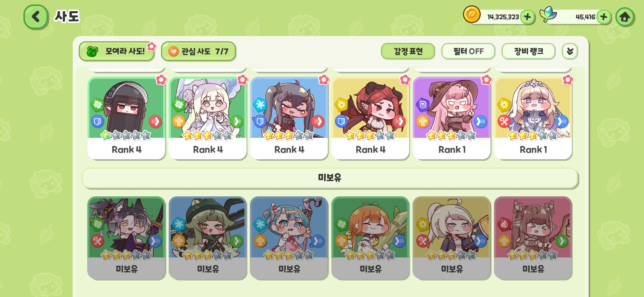Tap the heart icon on 관심 사도 7/7

coord(173,51)
